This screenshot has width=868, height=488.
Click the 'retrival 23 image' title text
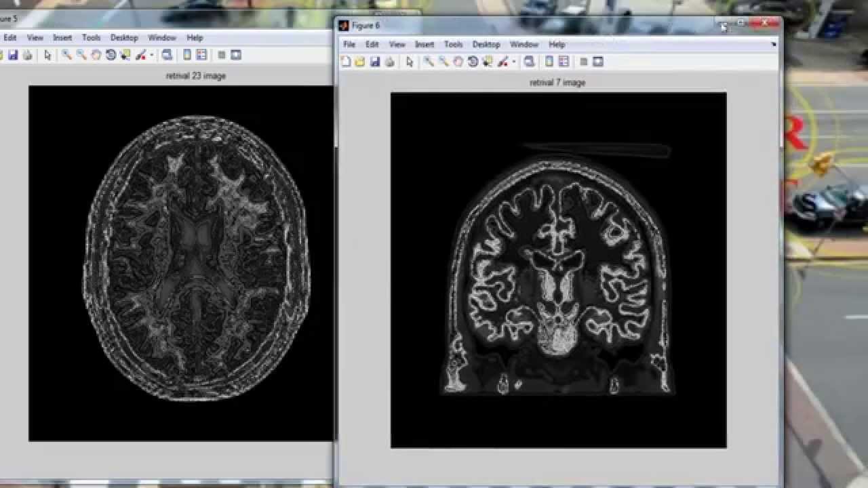195,76
